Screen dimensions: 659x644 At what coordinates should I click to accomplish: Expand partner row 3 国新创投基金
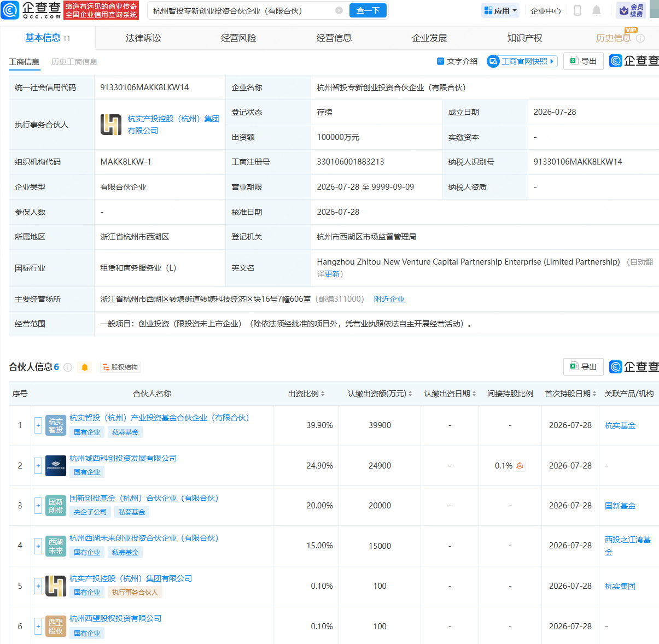[38, 506]
